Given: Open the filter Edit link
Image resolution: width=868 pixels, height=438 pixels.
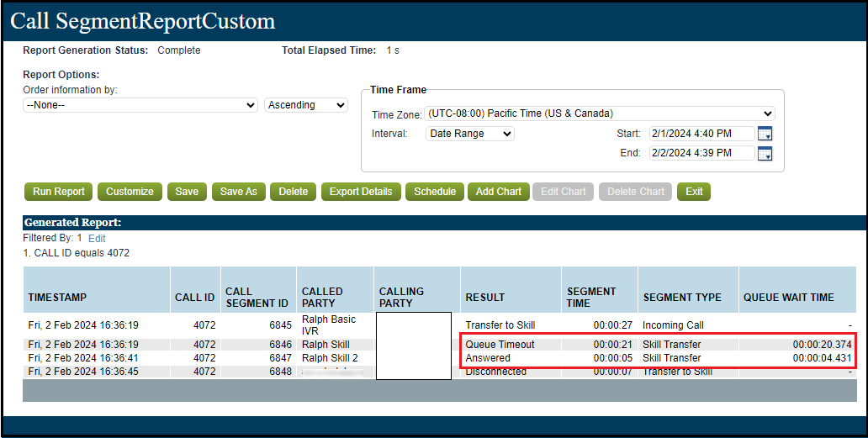Looking at the screenshot, I should 97,239.
